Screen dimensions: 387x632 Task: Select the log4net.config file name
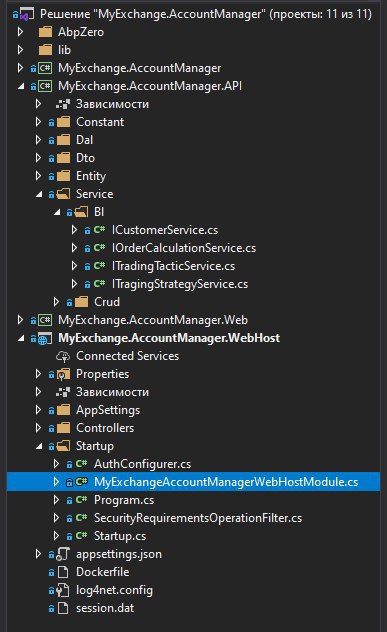114,590
